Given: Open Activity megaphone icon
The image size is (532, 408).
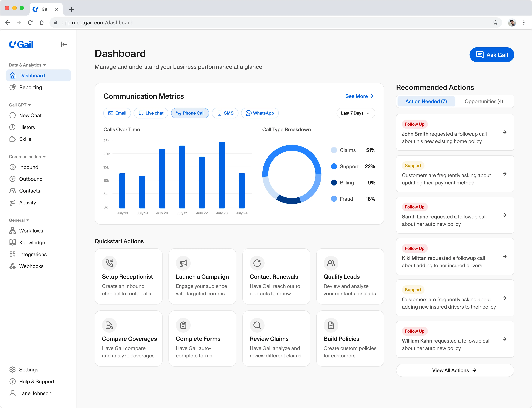Looking at the screenshot, I should tap(13, 203).
